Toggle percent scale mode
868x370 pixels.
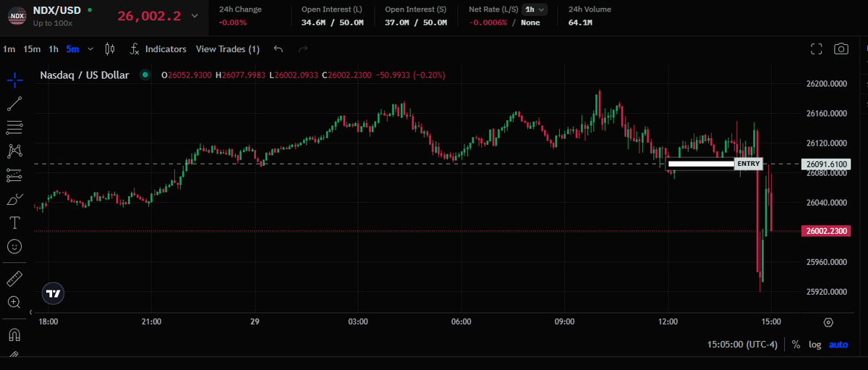[796, 345]
